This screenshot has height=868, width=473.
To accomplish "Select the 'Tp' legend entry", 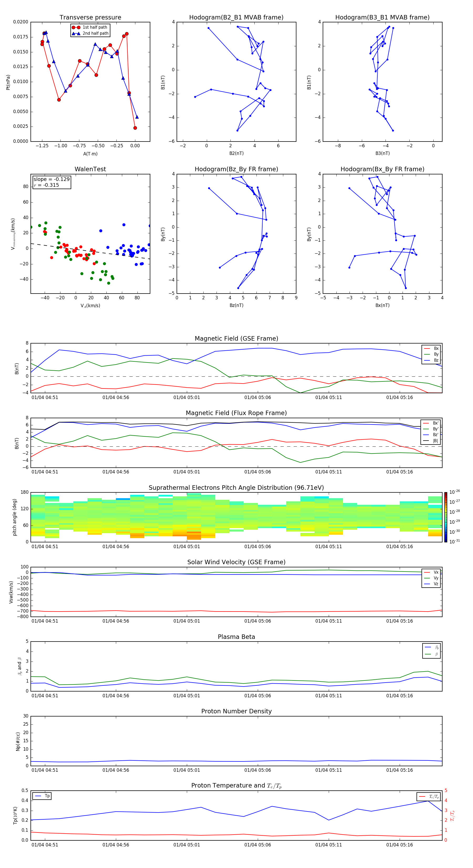I will (42, 796).
